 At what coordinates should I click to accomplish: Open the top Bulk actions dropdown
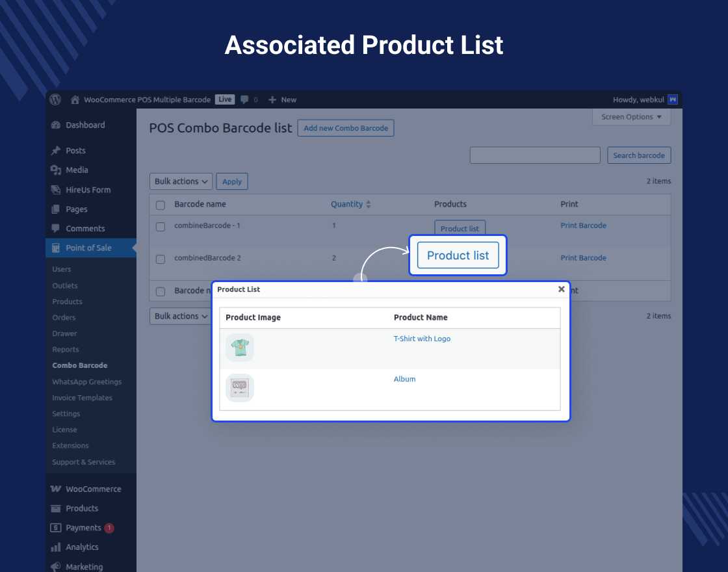pos(181,181)
